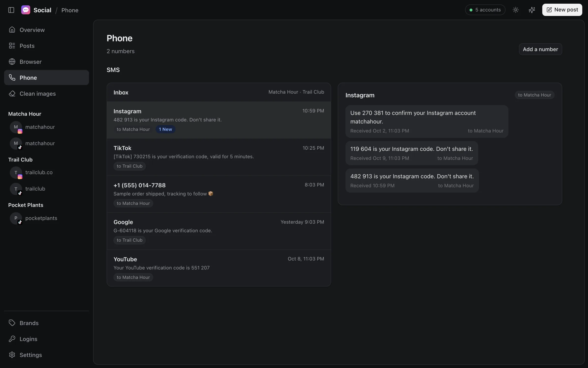Select trailclub.co Instagram account avatar
This screenshot has height=368, width=588.
tap(16, 172)
